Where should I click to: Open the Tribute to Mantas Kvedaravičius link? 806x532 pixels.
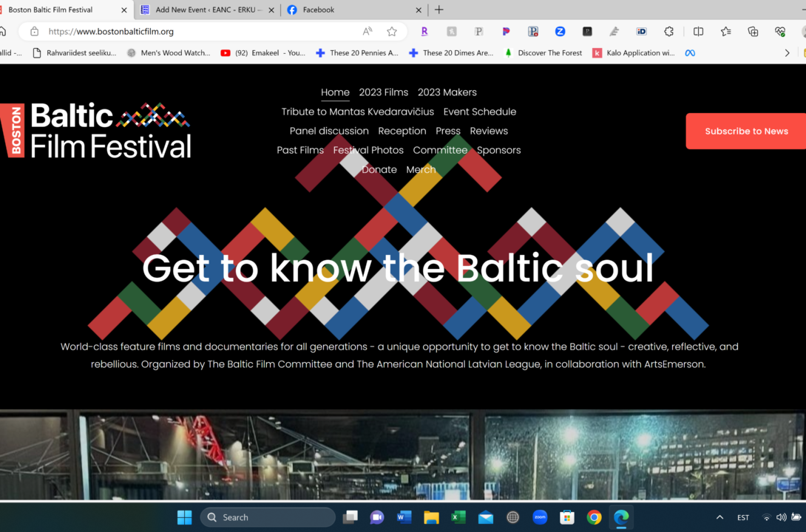[357, 112]
